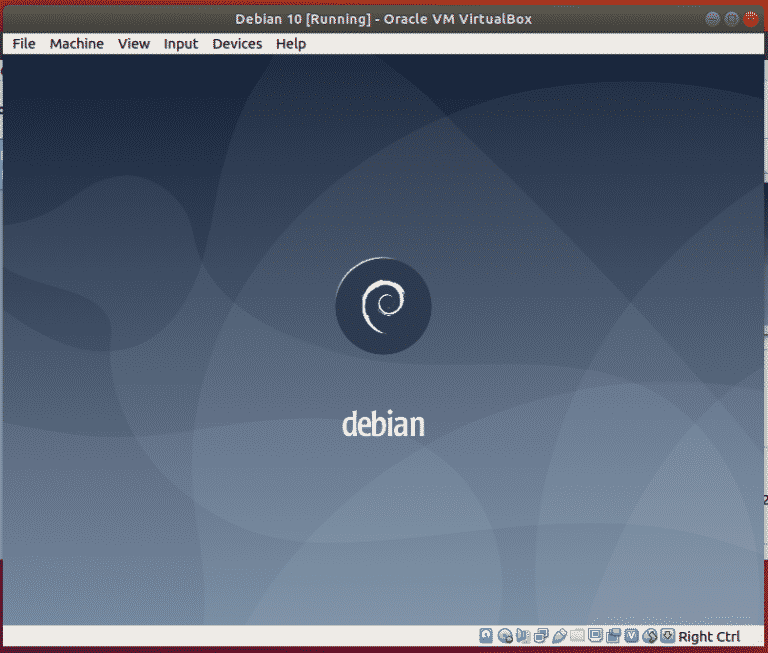The height and width of the screenshot is (653, 768).
Task: Click the recording status icon
Action: [613, 636]
